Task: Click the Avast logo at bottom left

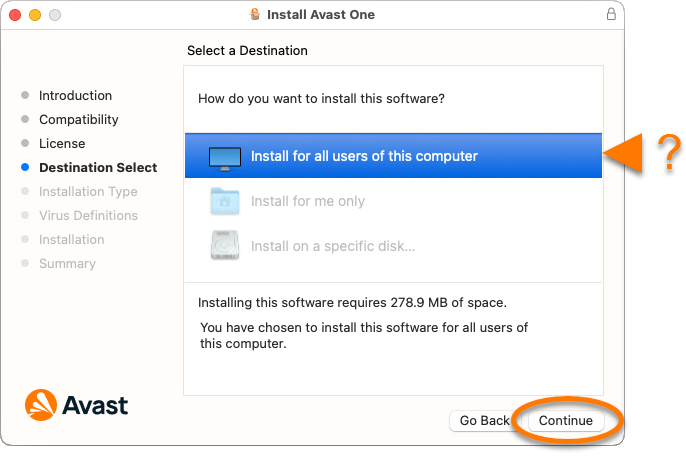Action: [77, 405]
